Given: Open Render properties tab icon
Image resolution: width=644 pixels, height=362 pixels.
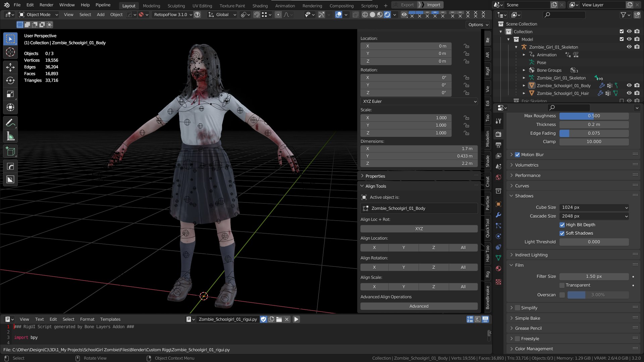Looking at the screenshot, I should (x=498, y=134).
